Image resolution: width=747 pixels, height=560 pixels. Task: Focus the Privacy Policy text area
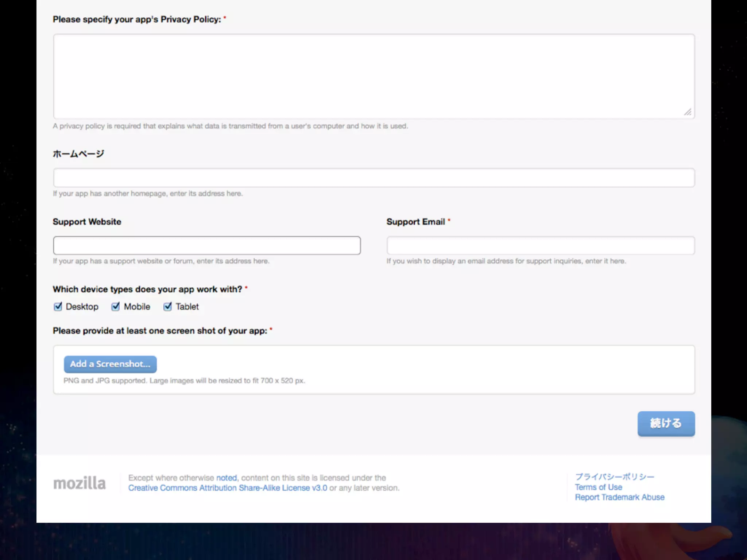(373, 76)
